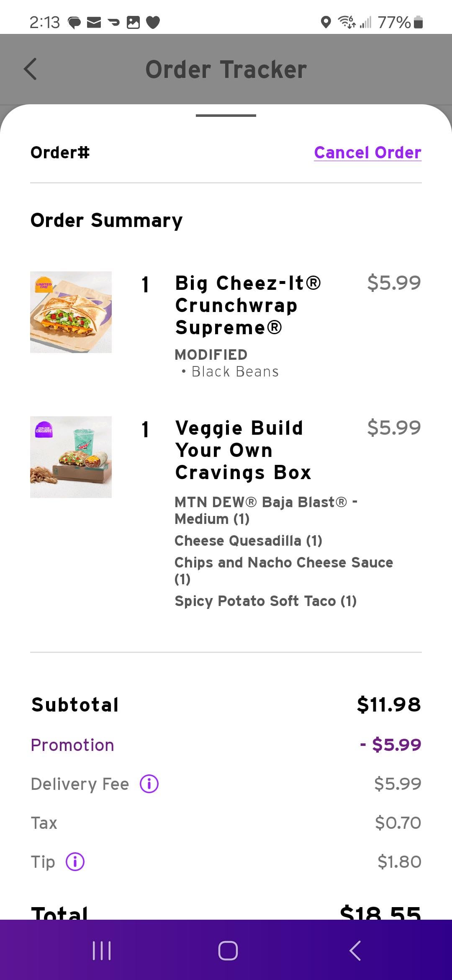Tap the Order Summary heading

106,220
